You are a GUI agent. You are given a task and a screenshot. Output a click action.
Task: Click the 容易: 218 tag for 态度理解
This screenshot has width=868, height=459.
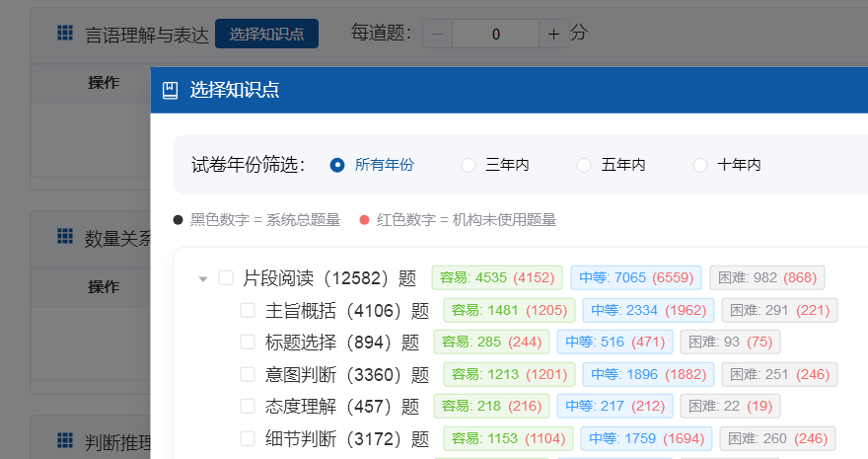(491, 406)
